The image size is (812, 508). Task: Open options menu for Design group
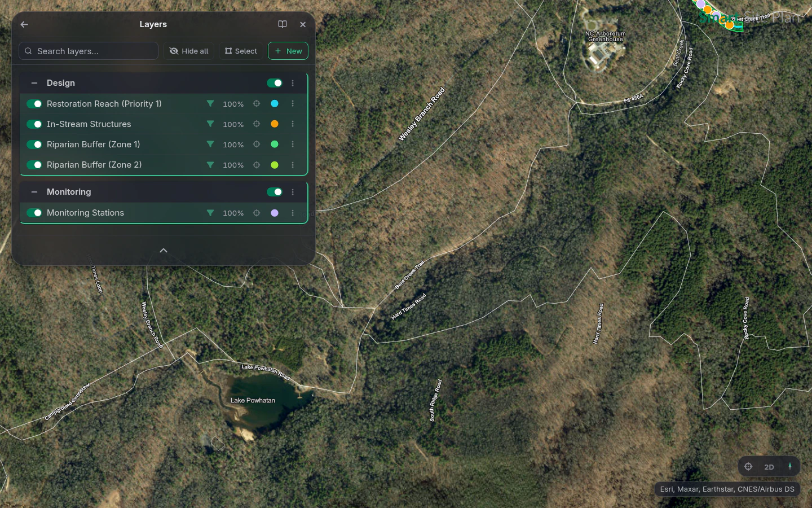coord(293,83)
